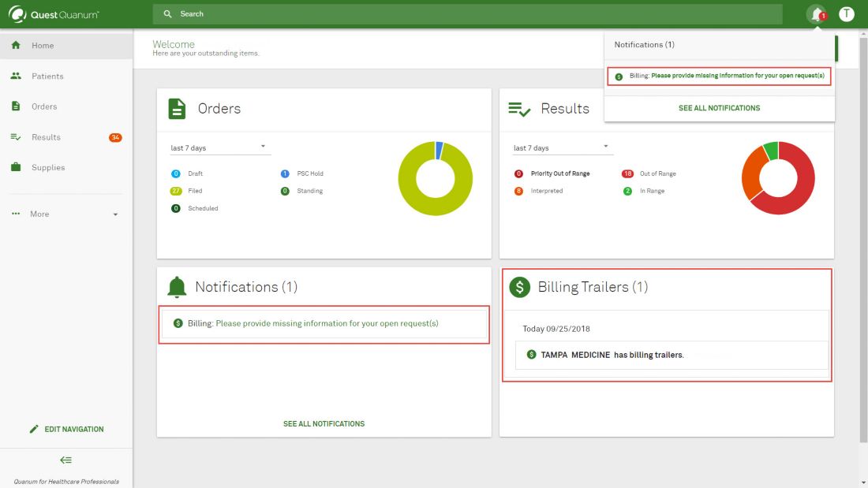
Task: Click the bell icon in Notifications card
Action: 178,287
